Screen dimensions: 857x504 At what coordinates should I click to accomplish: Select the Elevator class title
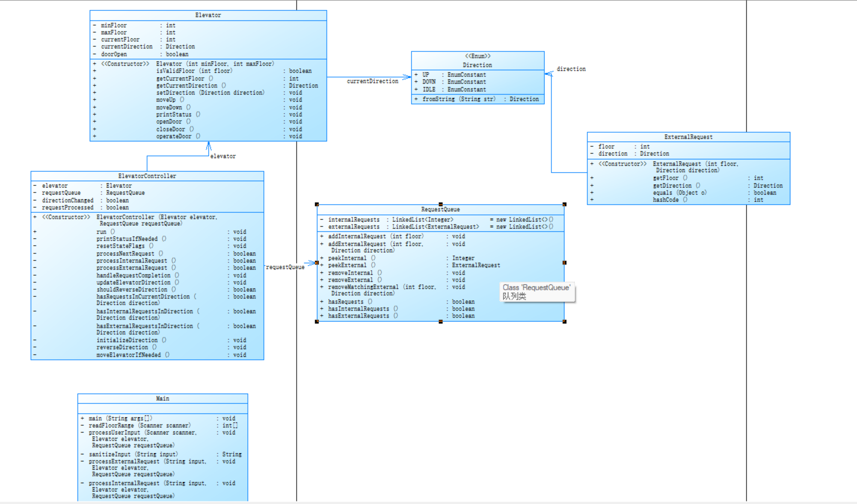208,15
